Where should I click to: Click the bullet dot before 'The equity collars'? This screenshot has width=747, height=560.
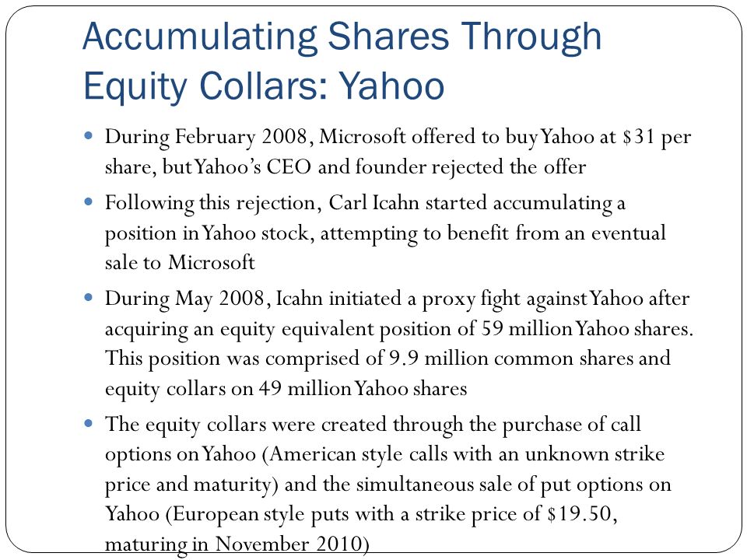(x=88, y=423)
